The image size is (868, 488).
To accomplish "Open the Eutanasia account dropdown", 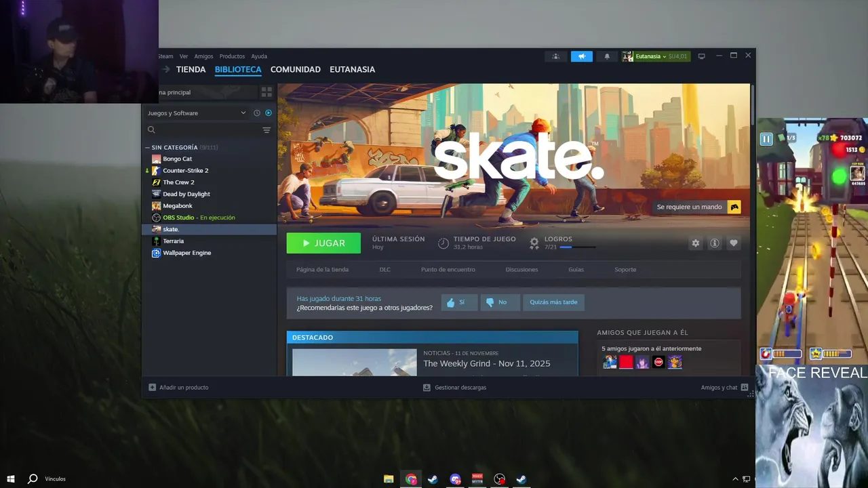I will coord(656,56).
